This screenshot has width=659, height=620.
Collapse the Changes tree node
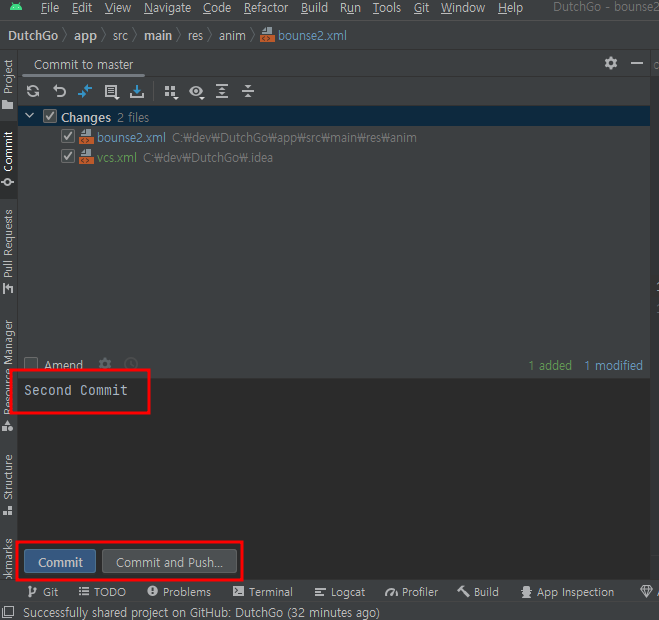(x=29, y=116)
